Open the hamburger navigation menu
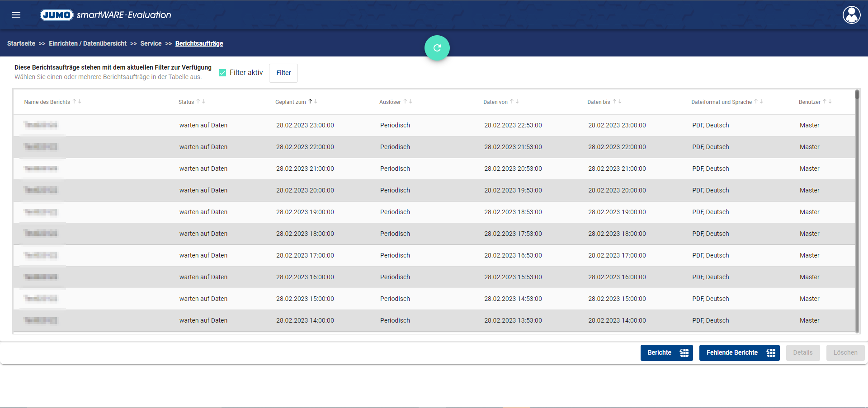Viewport: 868px width, 408px height. coord(16,15)
